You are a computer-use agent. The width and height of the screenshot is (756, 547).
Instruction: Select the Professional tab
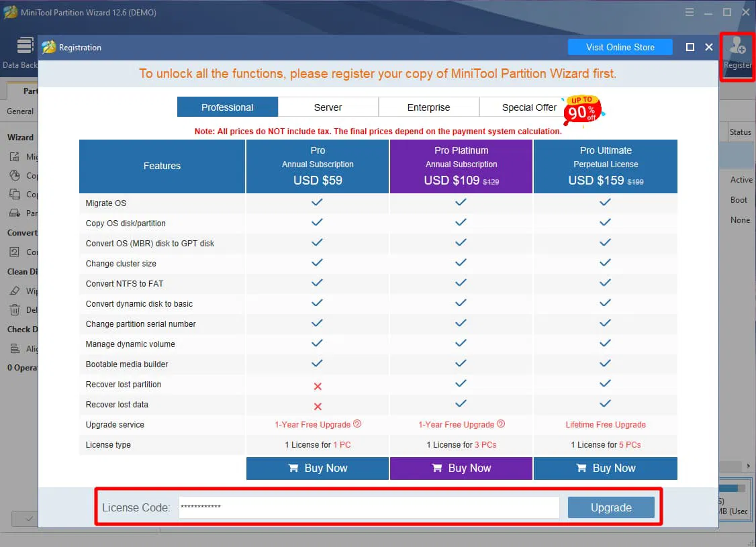coord(227,107)
